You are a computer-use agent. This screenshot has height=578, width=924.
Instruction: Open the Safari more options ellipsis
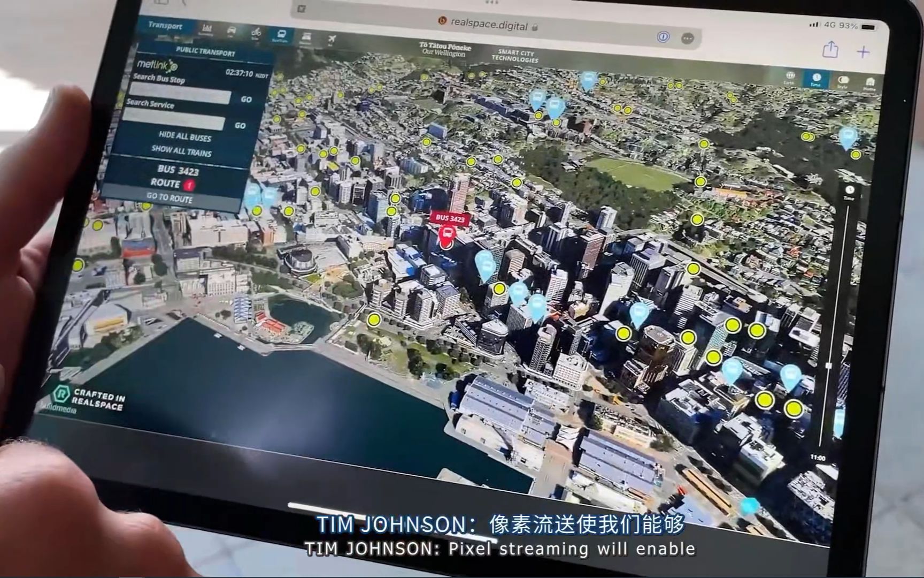click(x=687, y=38)
